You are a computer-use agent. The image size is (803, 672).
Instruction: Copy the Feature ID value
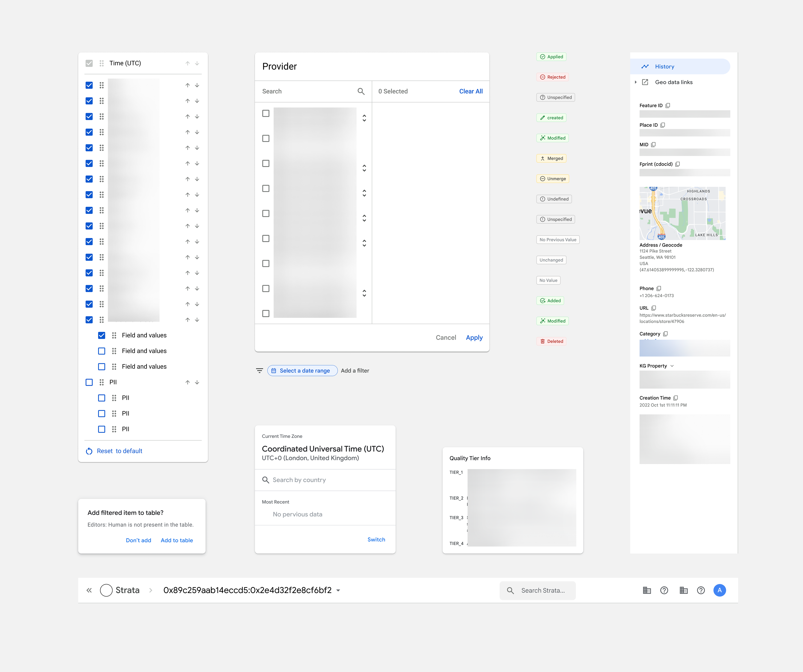[x=668, y=106]
